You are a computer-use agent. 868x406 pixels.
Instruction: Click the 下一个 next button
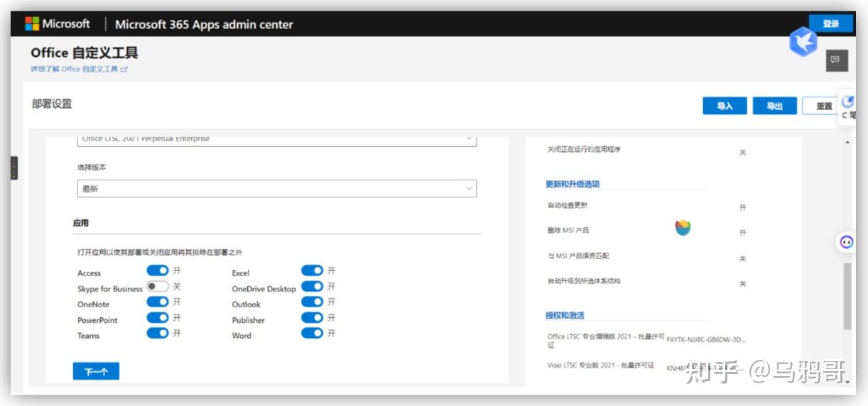pos(96,371)
